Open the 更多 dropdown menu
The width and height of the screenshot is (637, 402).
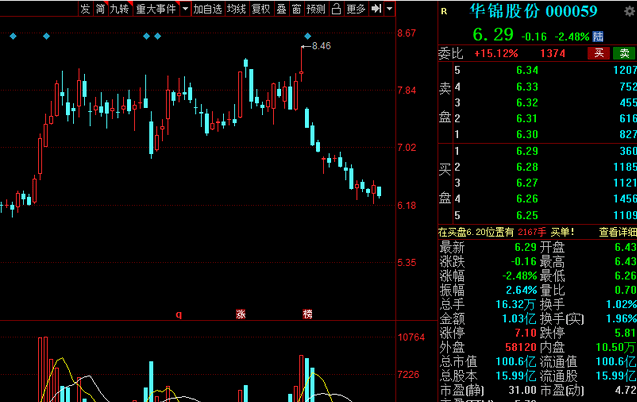tap(357, 9)
